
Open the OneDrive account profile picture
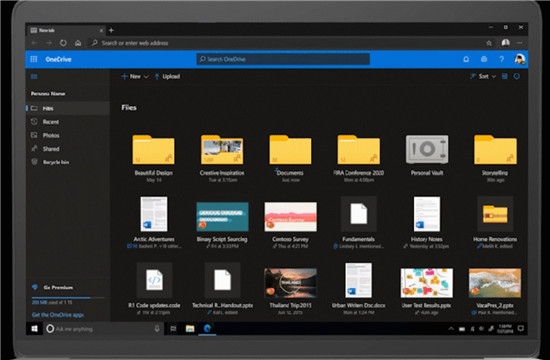[x=519, y=59]
